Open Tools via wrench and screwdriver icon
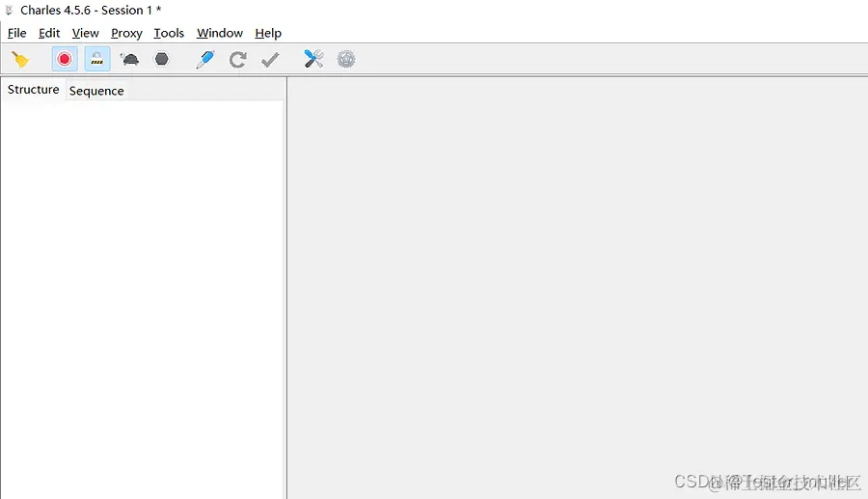The height and width of the screenshot is (499, 868). pyautogui.click(x=313, y=59)
